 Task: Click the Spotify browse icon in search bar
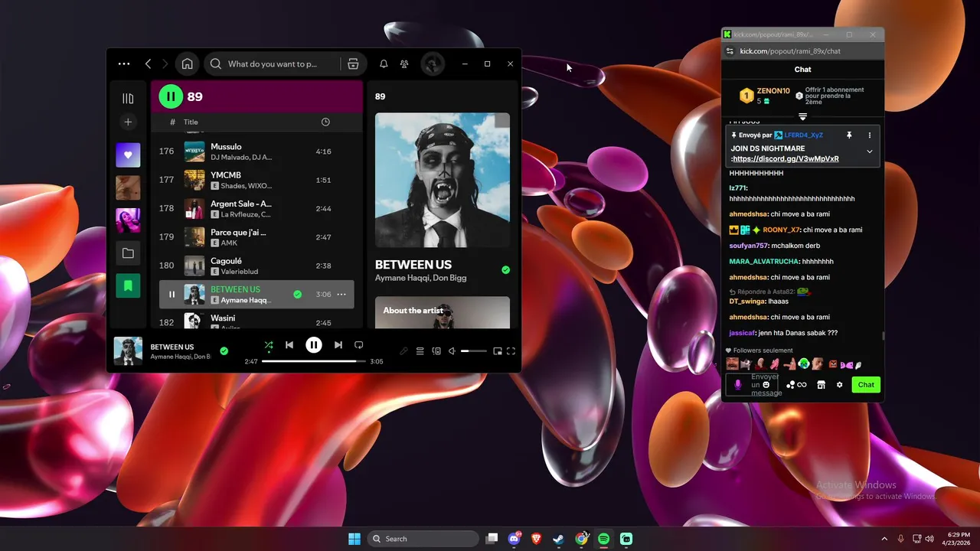tap(353, 64)
